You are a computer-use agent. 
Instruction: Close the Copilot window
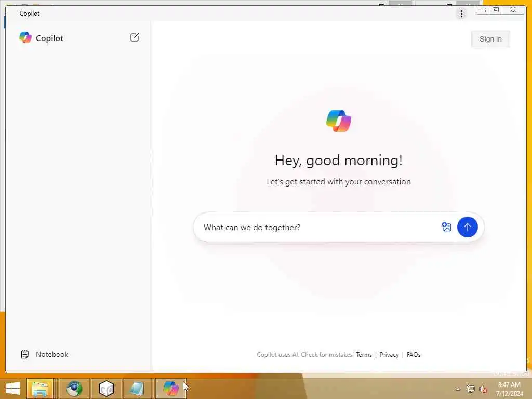[x=513, y=10]
